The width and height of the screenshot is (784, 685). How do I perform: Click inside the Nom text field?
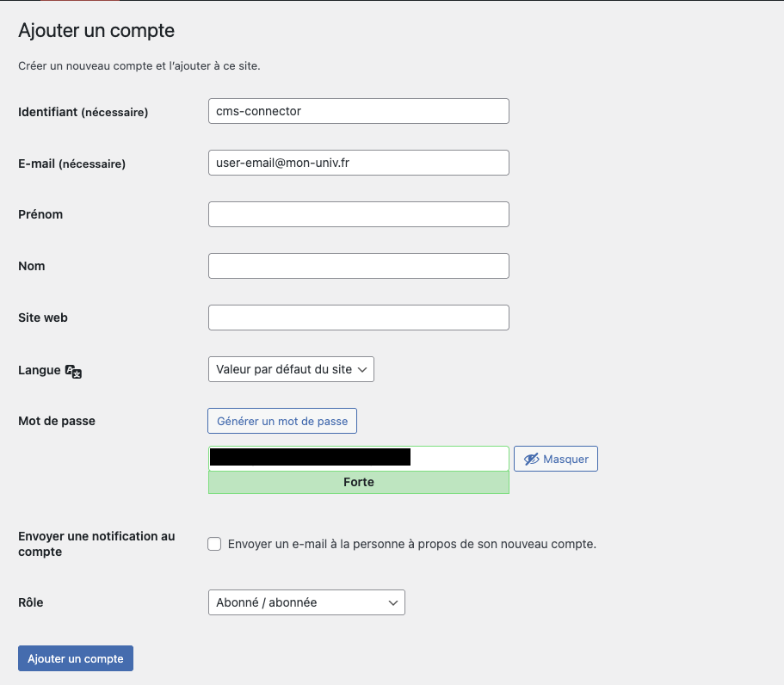click(x=358, y=266)
